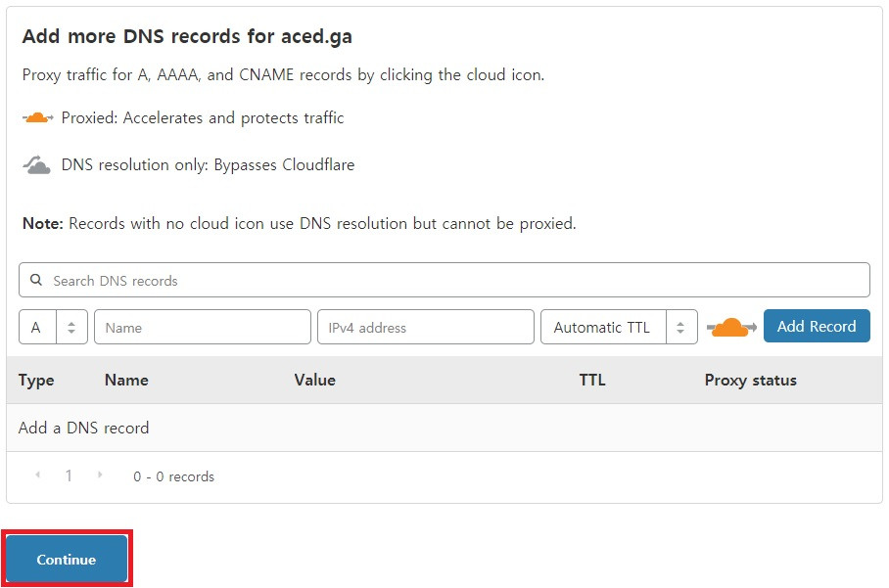889x588 pixels.
Task: Select the Type column header
Action: pos(36,380)
